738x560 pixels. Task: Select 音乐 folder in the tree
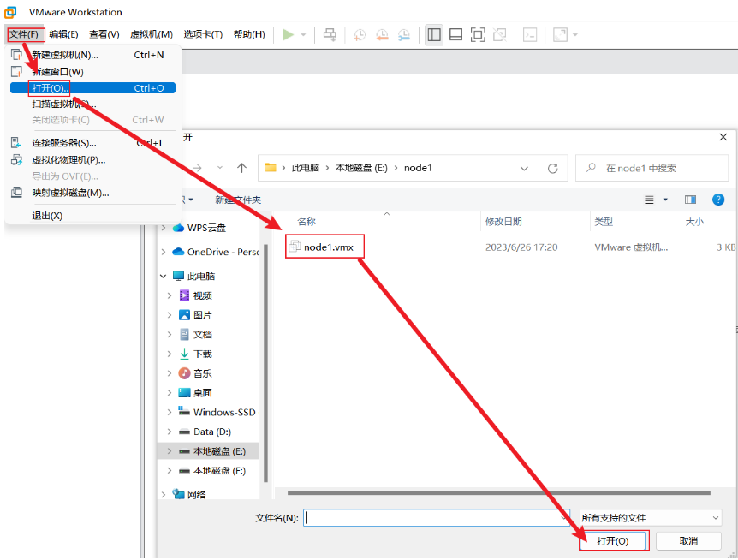pyautogui.click(x=202, y=373)
